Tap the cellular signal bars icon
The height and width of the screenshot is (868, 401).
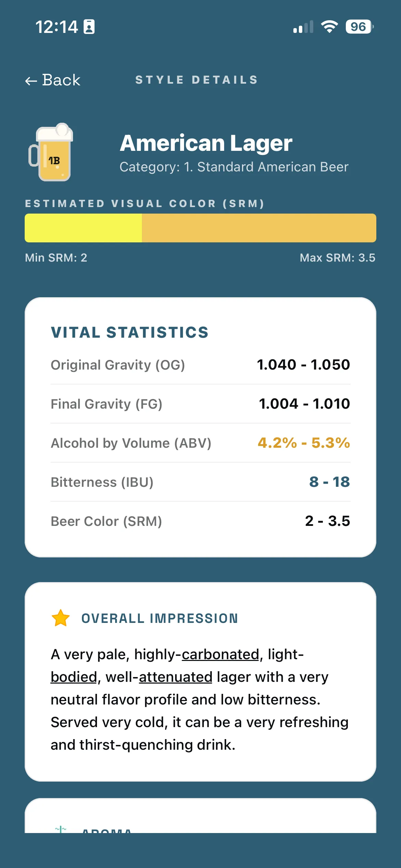[303, 27]
